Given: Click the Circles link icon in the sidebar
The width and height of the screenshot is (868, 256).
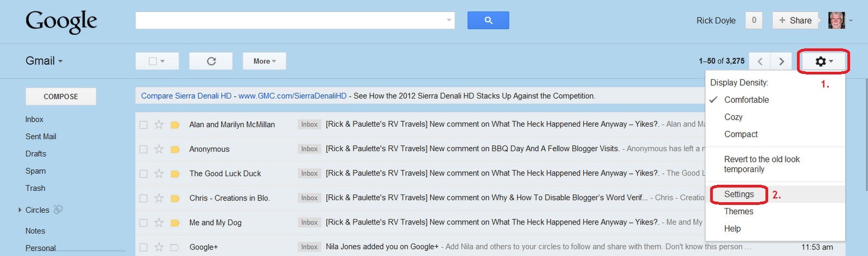Looking at the screenshot, I should (x=58, y=209).
